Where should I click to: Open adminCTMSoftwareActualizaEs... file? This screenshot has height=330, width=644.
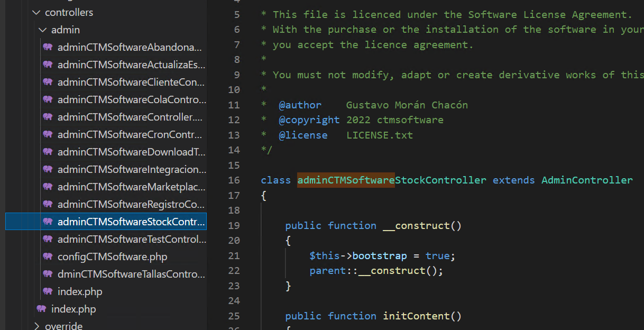click(132, 65)
